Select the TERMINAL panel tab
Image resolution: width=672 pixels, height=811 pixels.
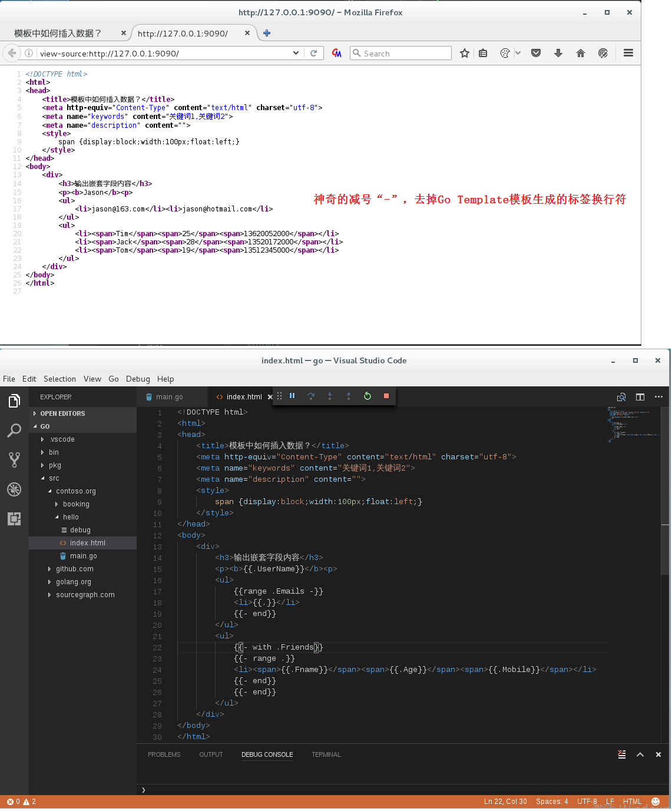point(326,754)
